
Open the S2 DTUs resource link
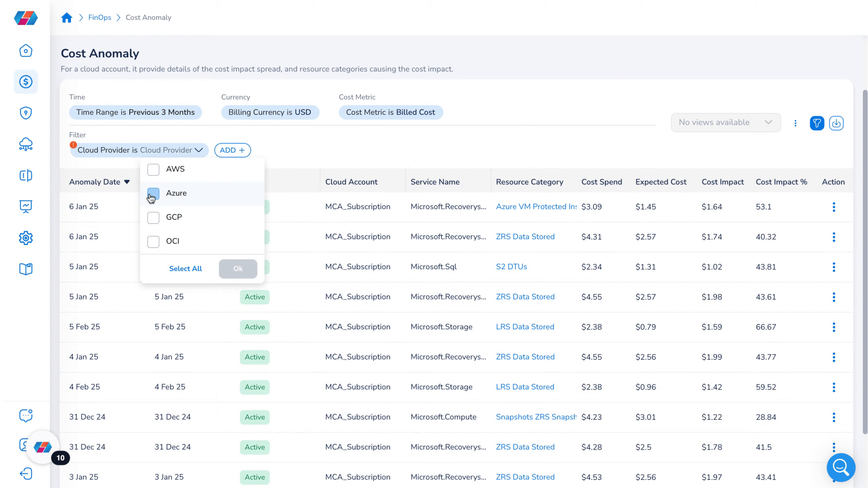click(511, 267)
